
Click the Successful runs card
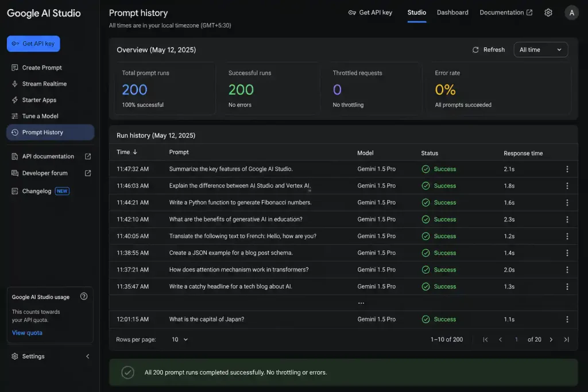point(270,88)
